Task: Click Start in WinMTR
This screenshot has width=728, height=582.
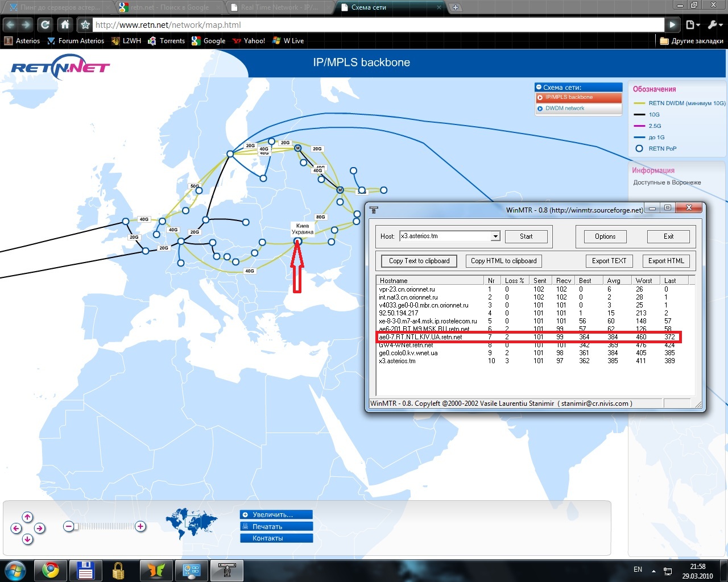Action: tap(526, 236)
